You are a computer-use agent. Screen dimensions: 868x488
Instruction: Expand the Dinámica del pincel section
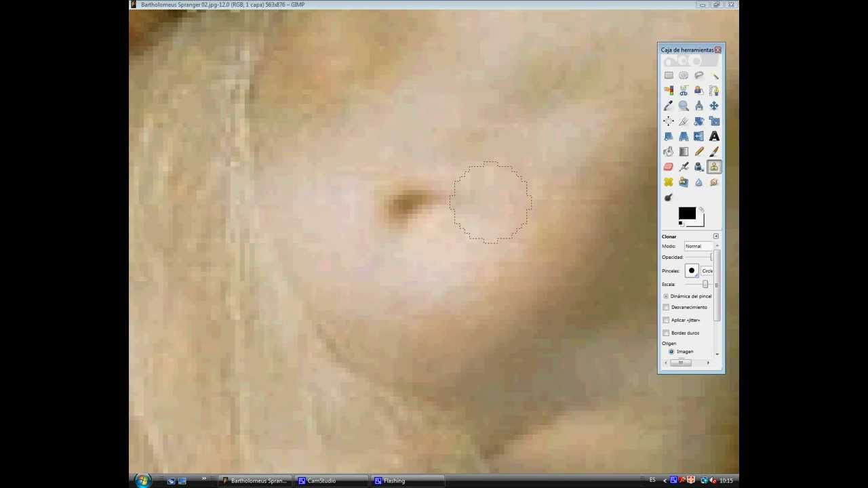click(x=666, y=296)
